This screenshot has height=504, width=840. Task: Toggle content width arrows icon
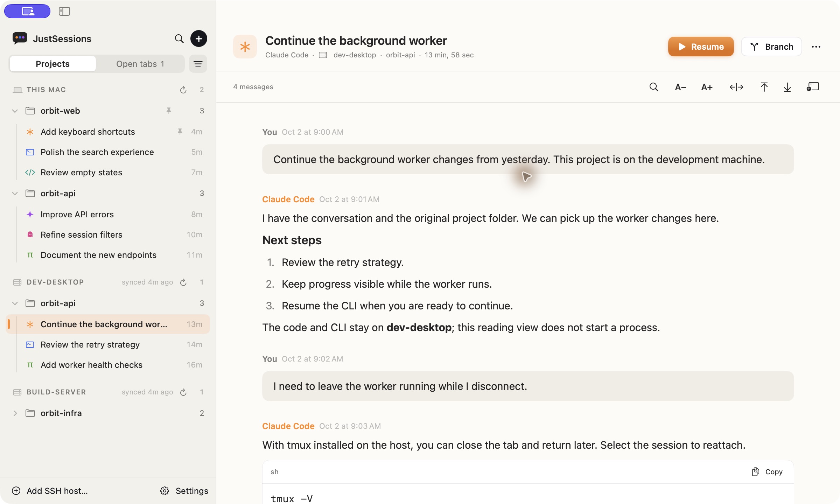click(x=736, y=87)
